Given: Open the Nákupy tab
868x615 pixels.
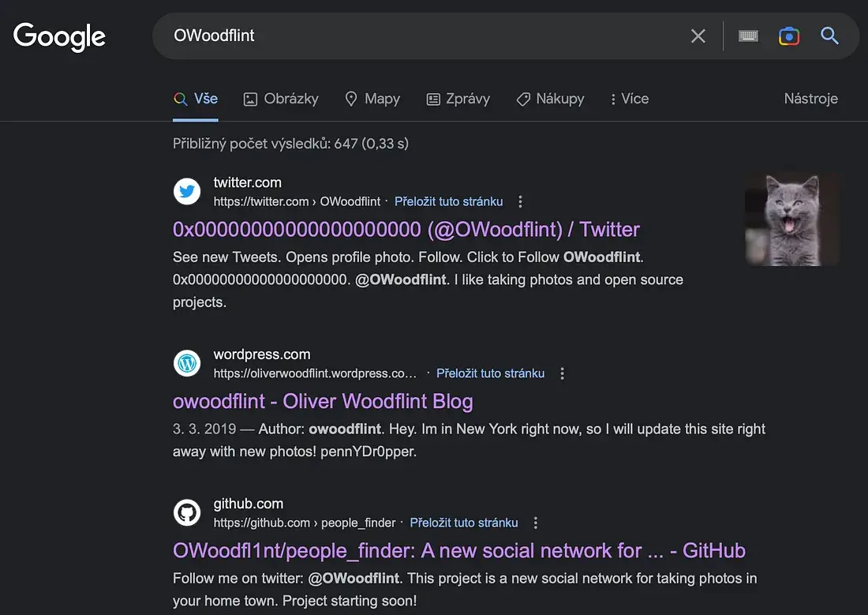Looking at the screenshot, I should (x=550, y=99).
